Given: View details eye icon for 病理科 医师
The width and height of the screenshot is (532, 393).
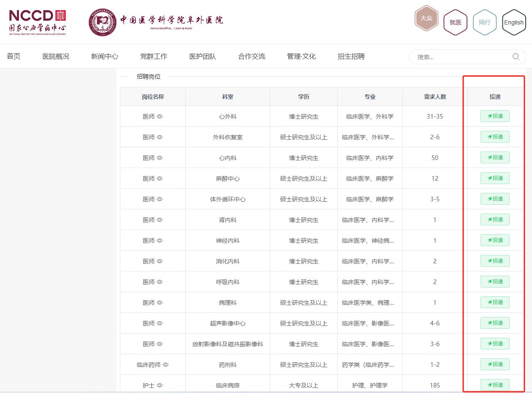Looking at the screenshot, I should (x=160, y=303).
